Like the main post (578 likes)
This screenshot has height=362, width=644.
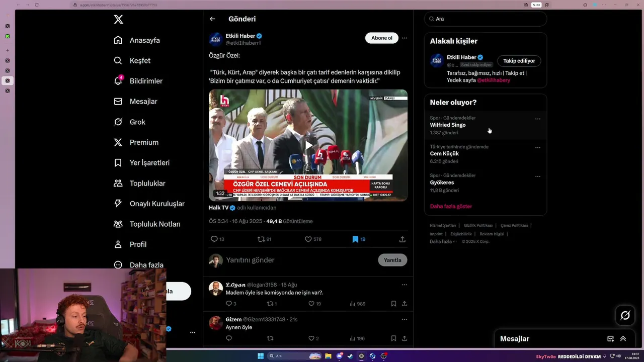[x=313, y=239]
